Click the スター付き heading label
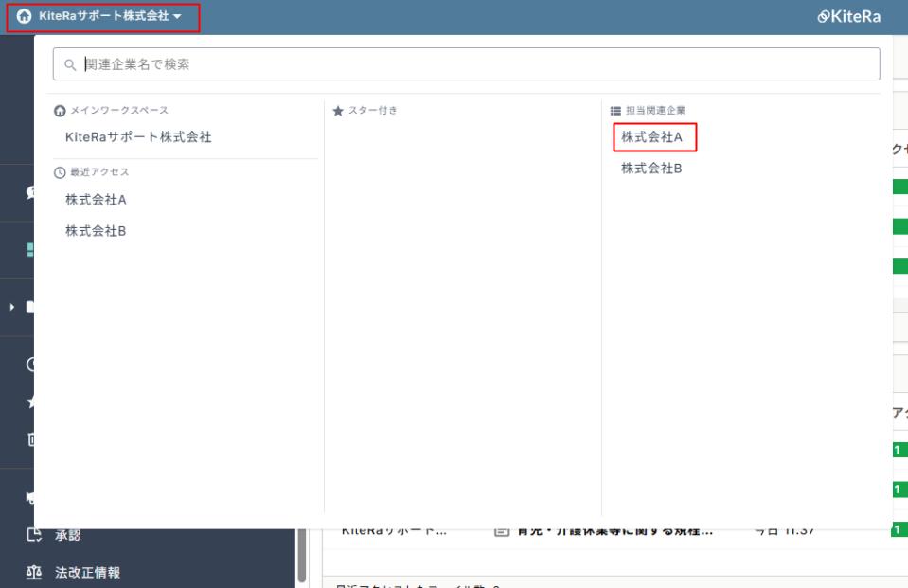This screenshot has width=908, height=588. click(x=372, y=110)
